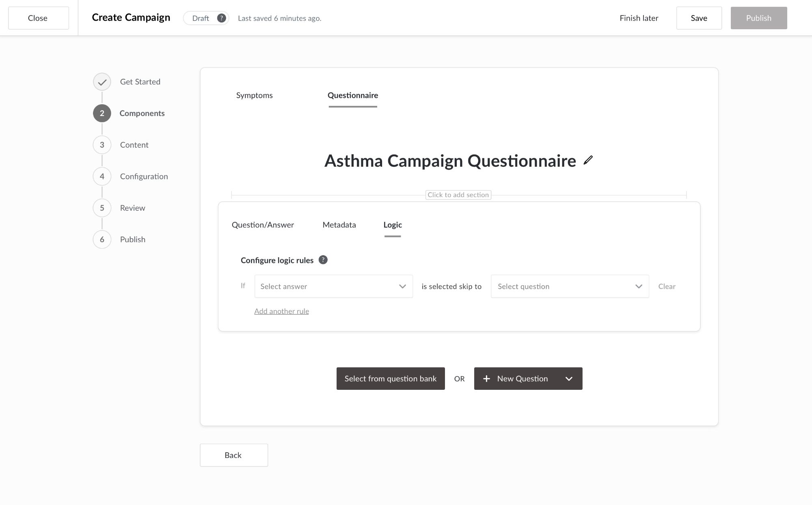Expand the New Question dropdown arrow
This screenshot has height=505, width=812.
click(x=569, y=379)
